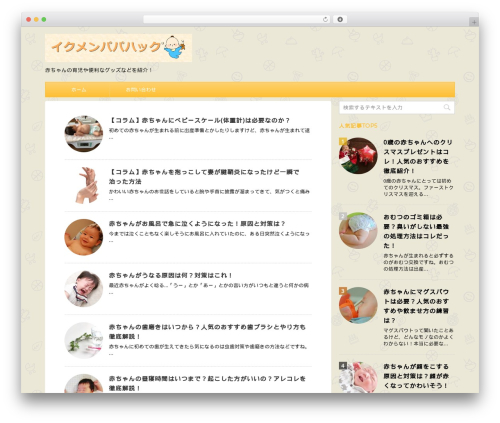500x423 pixels.
Task: Click the round download icon beside address bar
Action: (x=340, y=20)
